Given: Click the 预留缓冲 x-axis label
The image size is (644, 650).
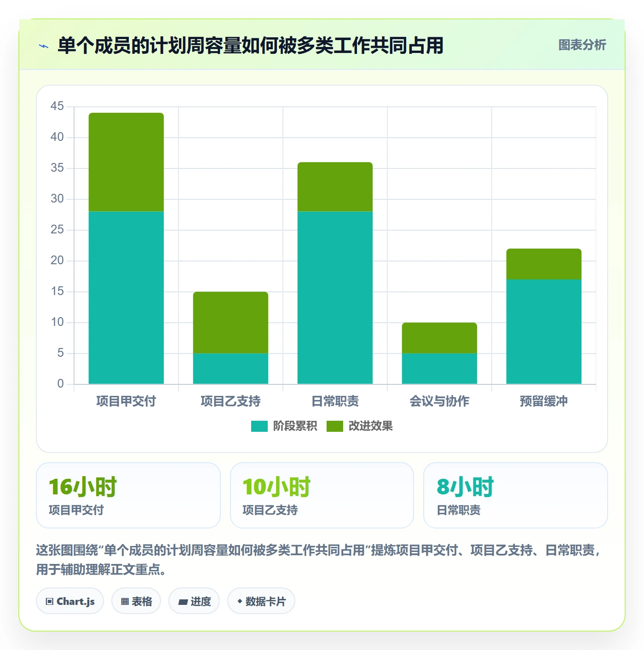Looking at the screenshot, I should 544,401.
